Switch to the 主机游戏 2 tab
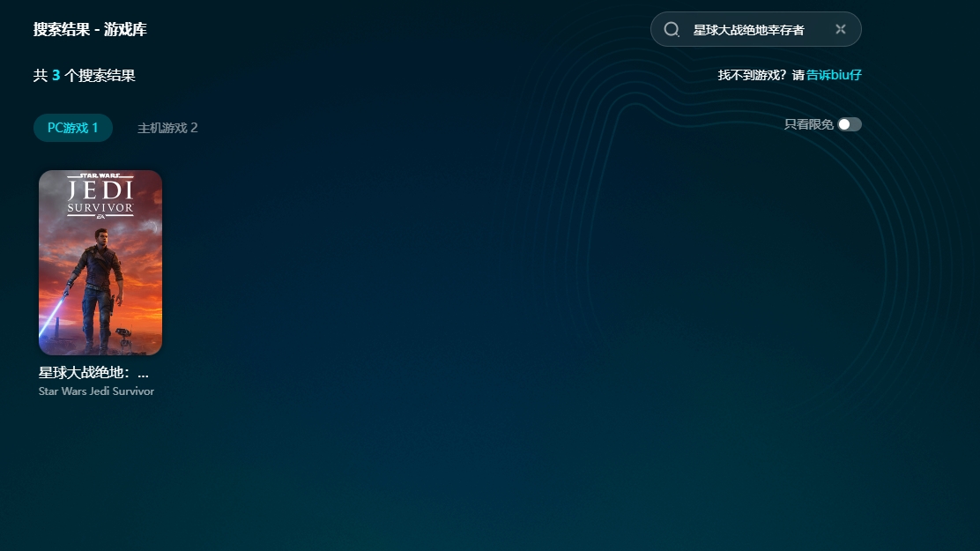The height and width of the screenshot is (551, 980). (x=167, y=128)
